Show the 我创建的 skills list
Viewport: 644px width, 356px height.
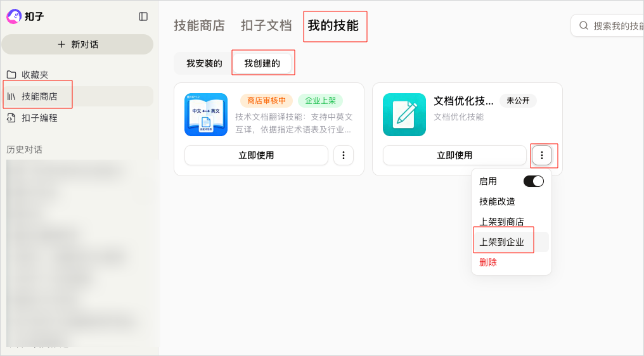(262, 63)
